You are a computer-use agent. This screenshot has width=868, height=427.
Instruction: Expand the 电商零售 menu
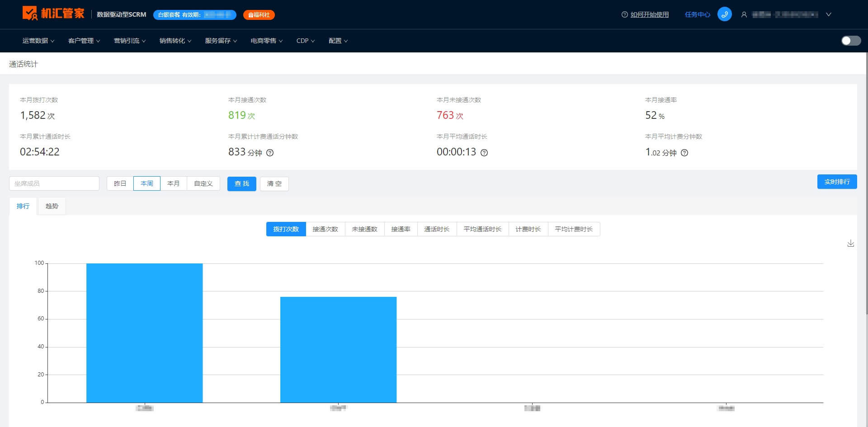267,41
